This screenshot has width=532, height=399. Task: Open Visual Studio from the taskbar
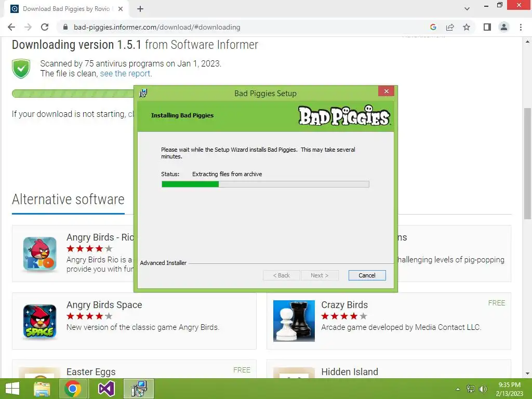click(106, 389)
